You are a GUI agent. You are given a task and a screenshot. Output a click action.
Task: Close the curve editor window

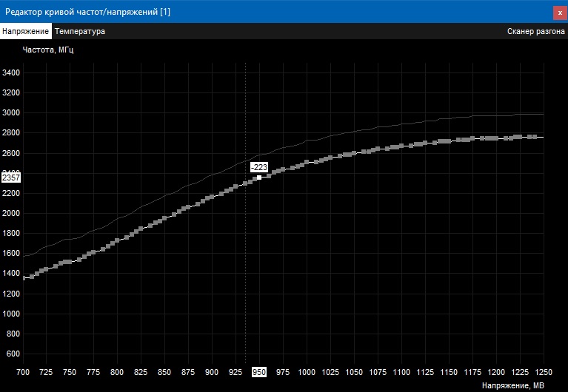(x=560, y=13)
